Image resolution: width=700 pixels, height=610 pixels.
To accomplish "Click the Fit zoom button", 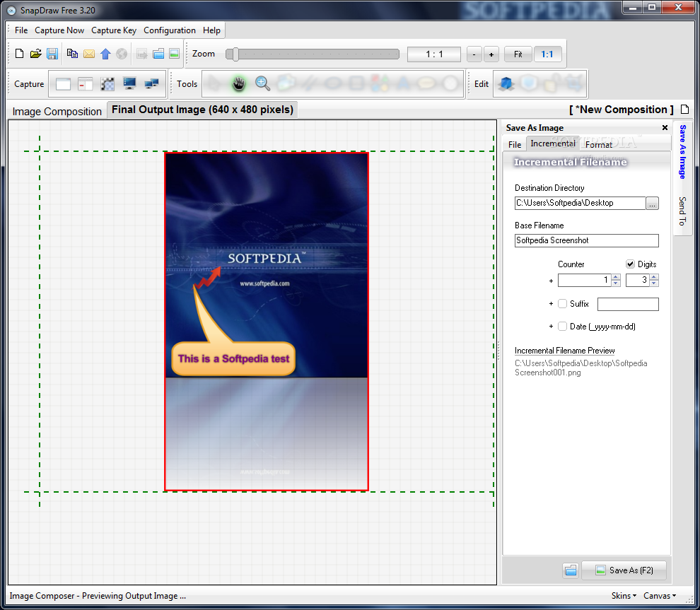I will (518, 54).
